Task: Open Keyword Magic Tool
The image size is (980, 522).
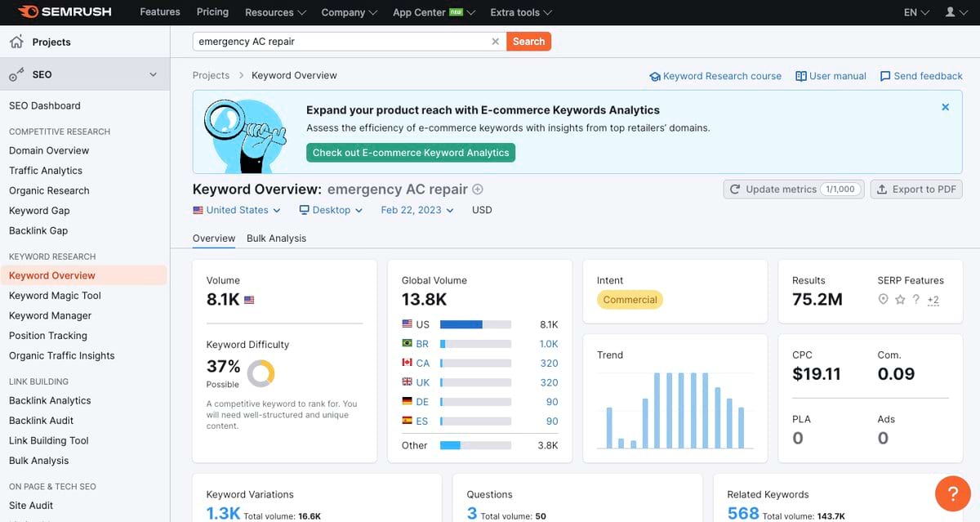Action: click(55, 296)
